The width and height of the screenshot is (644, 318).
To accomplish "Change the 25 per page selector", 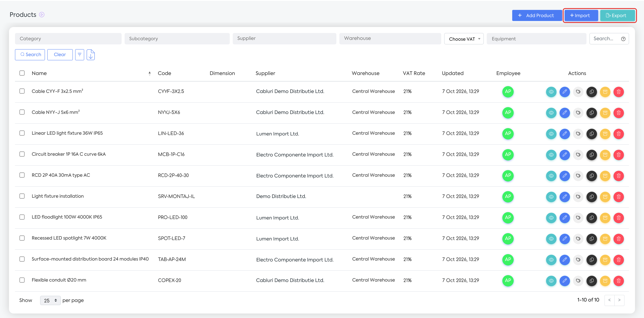I will 50,300.
